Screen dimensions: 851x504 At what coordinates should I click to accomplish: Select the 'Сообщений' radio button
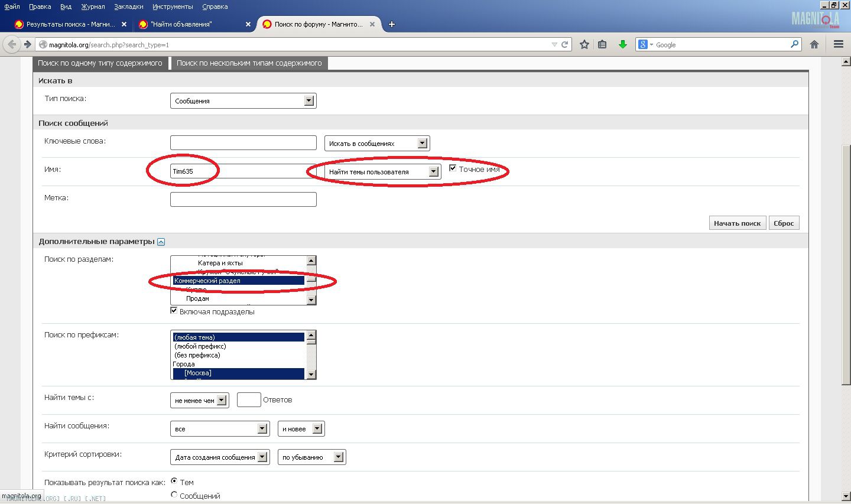174,495
